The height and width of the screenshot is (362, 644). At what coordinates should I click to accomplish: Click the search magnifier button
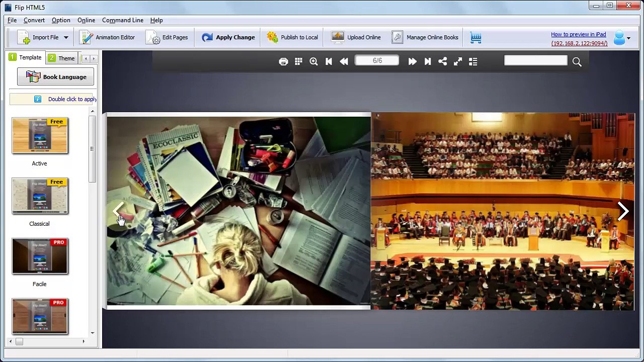(x=577, y=62)
